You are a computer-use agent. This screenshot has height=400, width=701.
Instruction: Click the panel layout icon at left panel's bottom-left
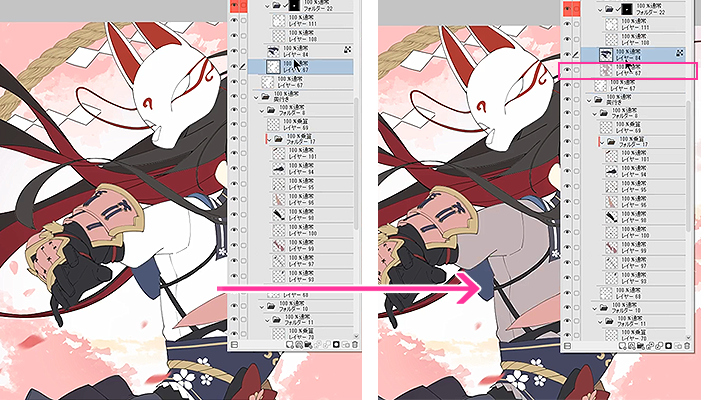[234, 345]
